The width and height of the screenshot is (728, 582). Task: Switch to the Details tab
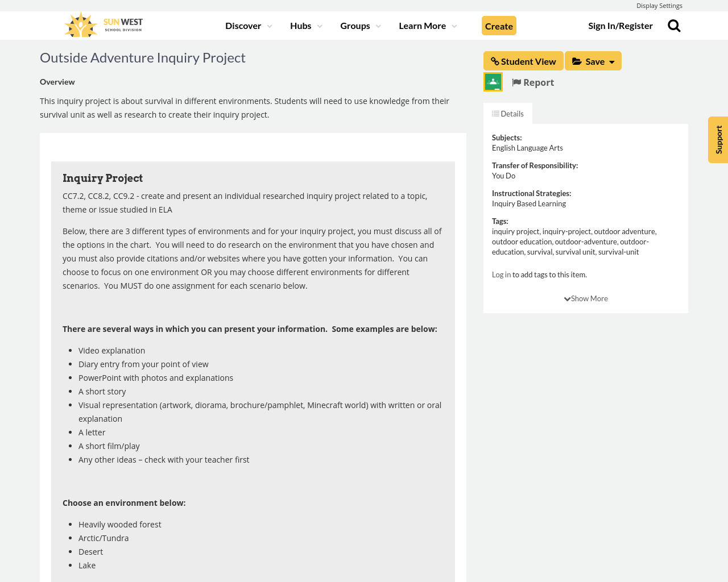click(507, 113)
